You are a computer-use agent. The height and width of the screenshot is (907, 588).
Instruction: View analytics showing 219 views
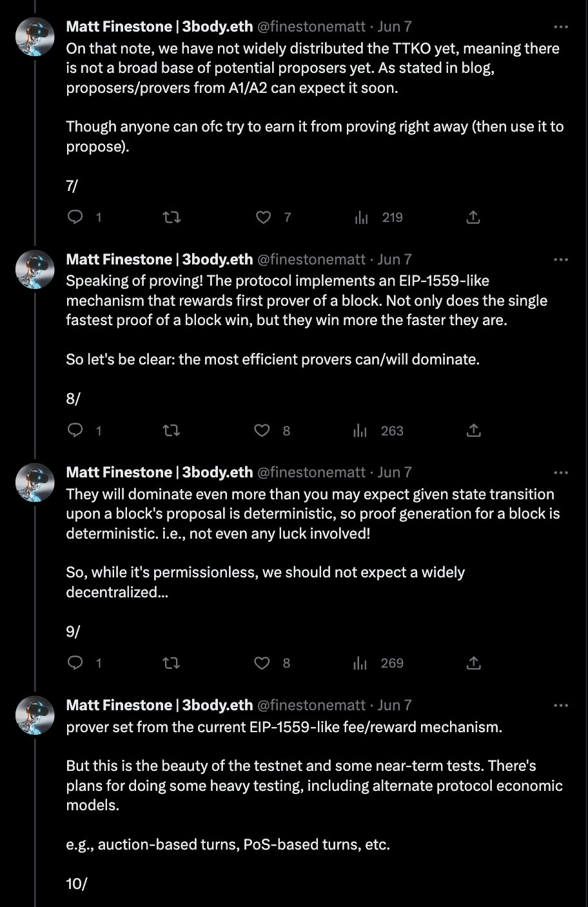pos(361,217)
